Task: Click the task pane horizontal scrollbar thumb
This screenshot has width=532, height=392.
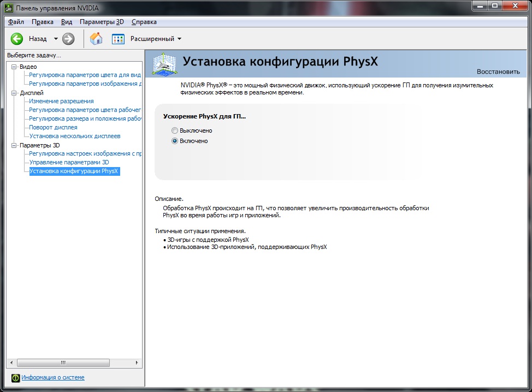Action: 63,363
